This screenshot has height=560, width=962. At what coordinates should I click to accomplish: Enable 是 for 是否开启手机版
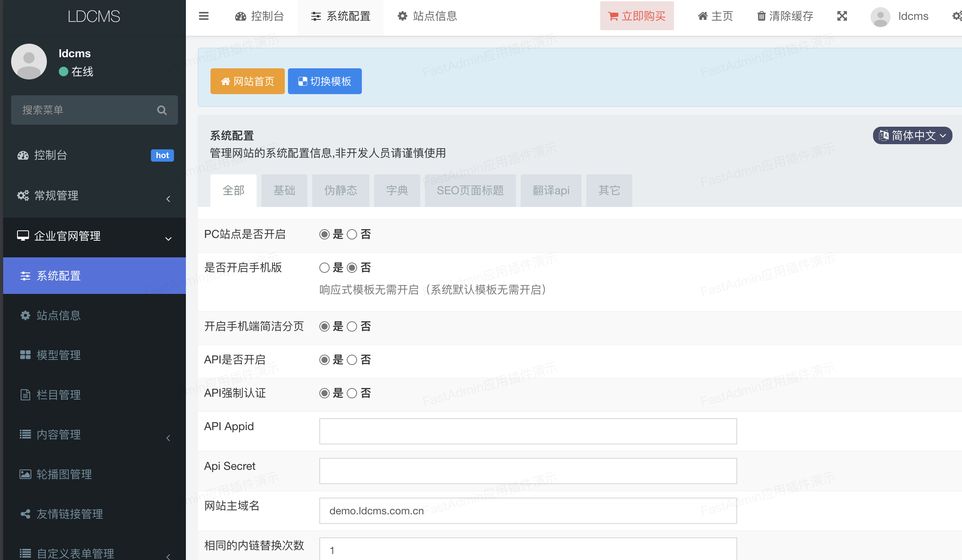(x=325, y=268)
